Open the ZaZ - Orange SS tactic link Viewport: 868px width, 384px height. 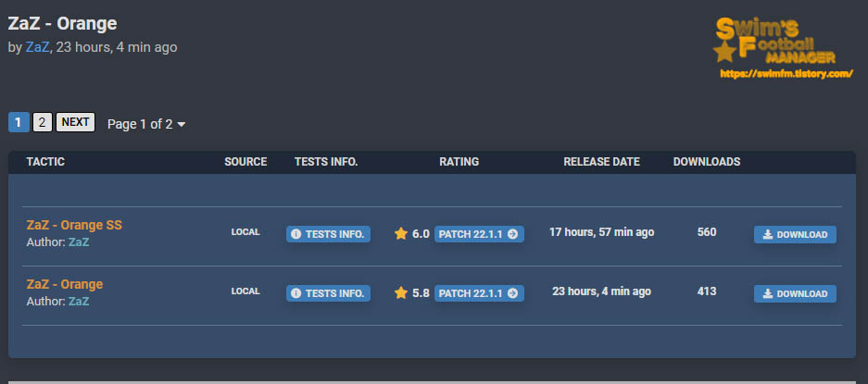(74, 225)
